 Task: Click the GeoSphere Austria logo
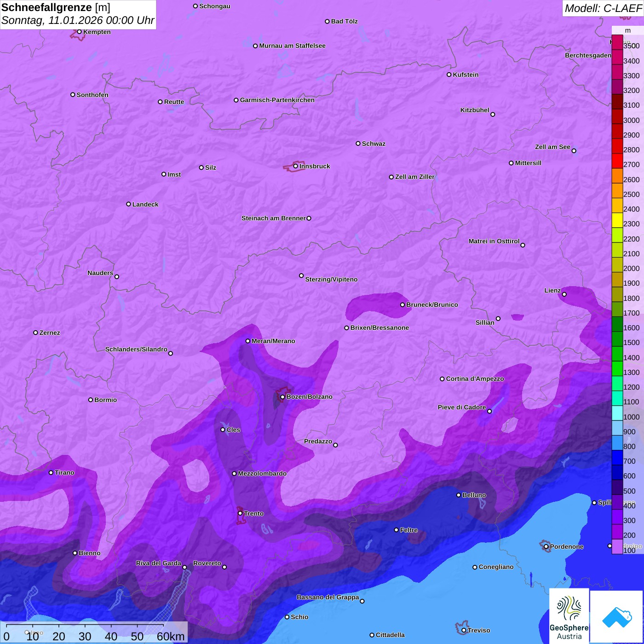coord(569,616)
